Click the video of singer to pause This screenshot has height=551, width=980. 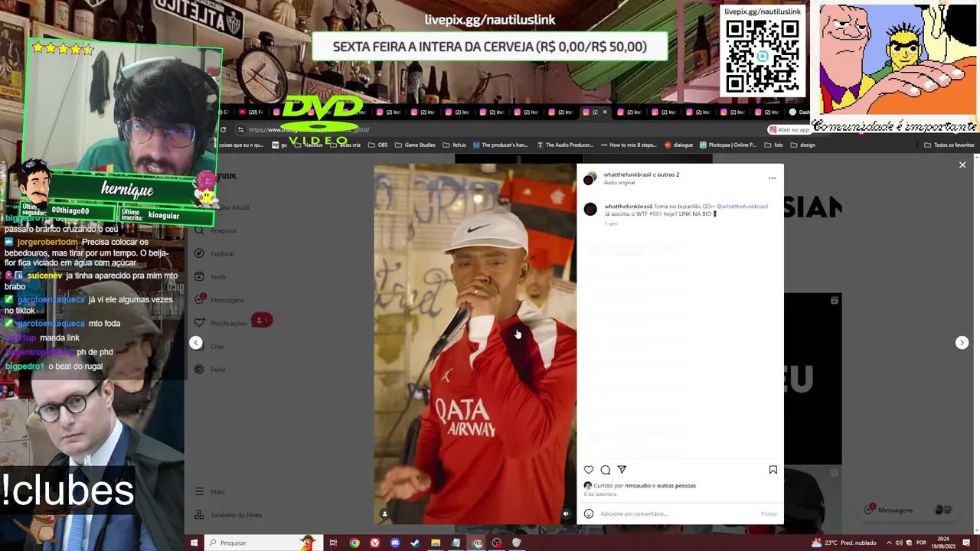coord(475,344)
